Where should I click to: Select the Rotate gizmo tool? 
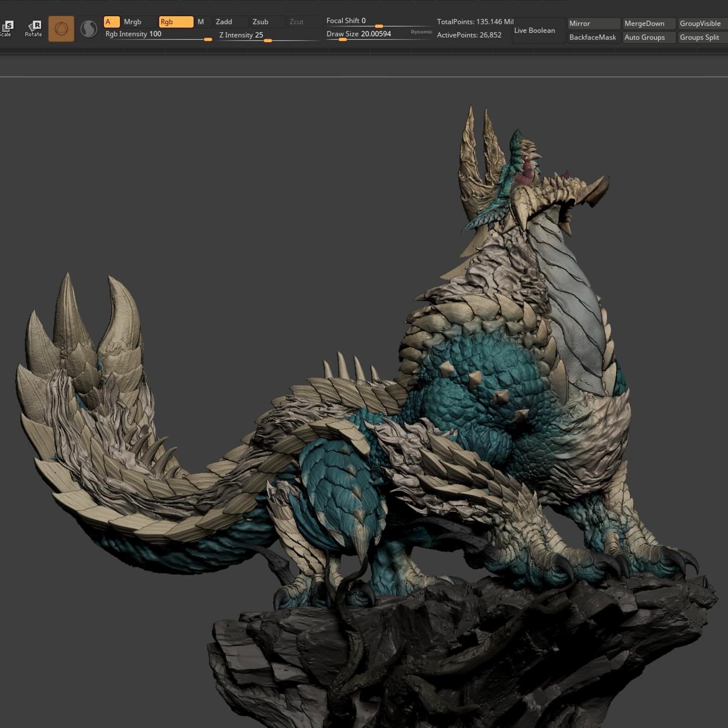point(34,28)
